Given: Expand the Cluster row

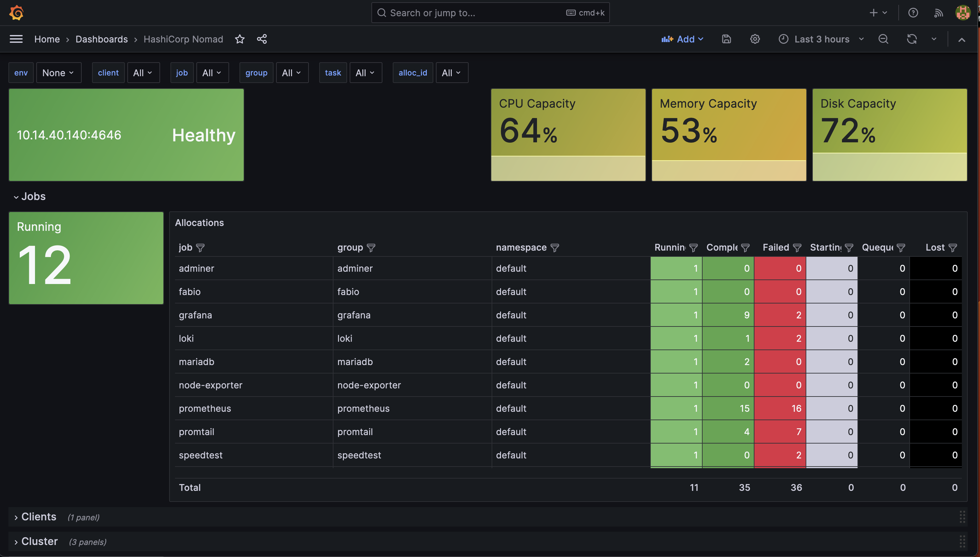Looking at the screenshot, I should (x=40, y=541).
